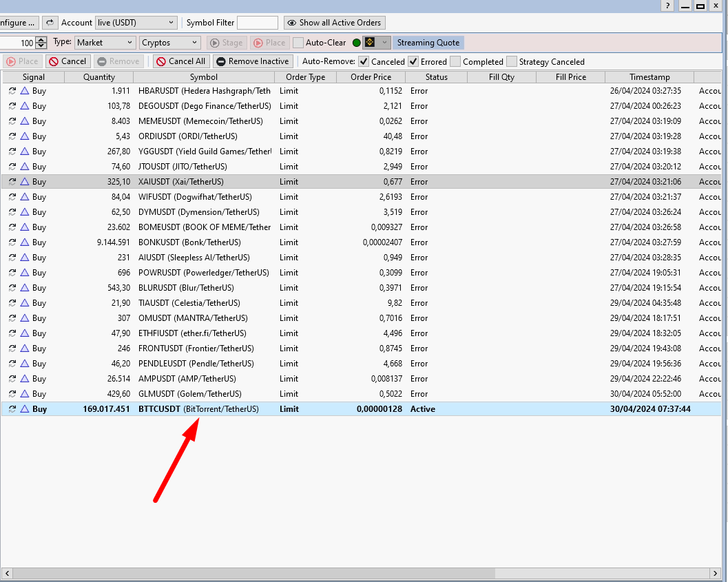Click the buy triangle icon on the OMUSDT row
This screenshot has height=582, width=728.
[25, 318]
